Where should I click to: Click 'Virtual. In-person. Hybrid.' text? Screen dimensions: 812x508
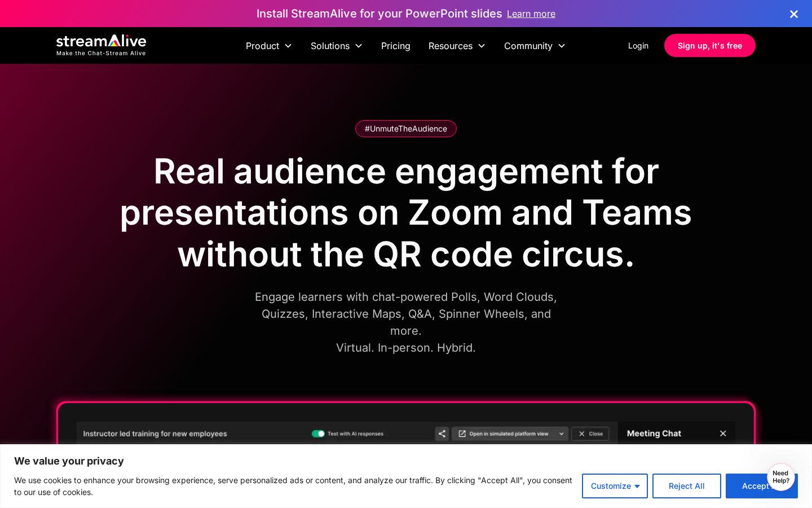pos(406,348)
